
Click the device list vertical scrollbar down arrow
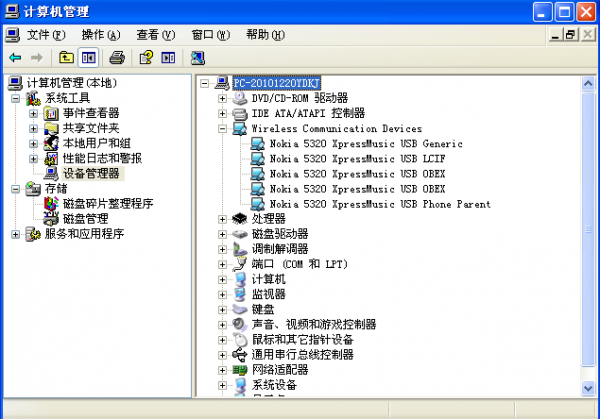pyautogui.click(x=589, y=388)
